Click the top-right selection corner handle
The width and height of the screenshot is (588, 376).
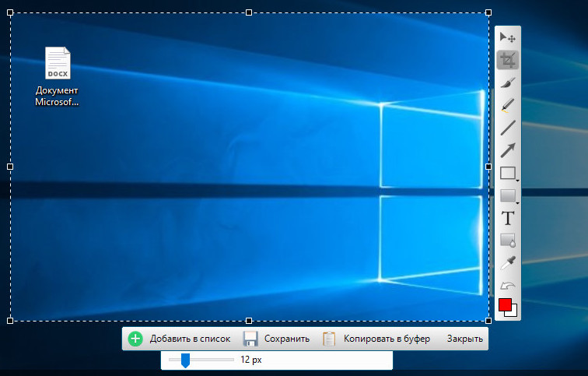tap(488, 12)
